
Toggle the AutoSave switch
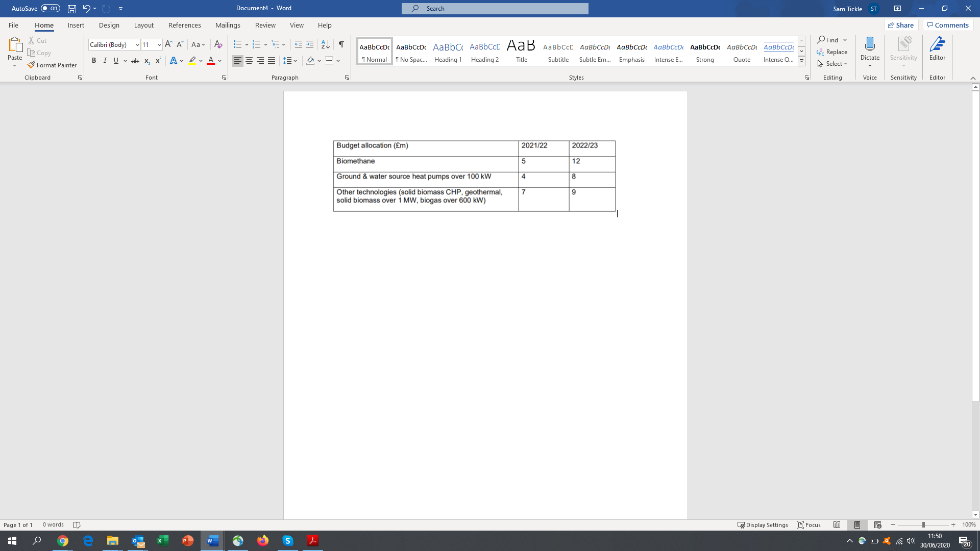pyautogui.click(x=51, y=8)
